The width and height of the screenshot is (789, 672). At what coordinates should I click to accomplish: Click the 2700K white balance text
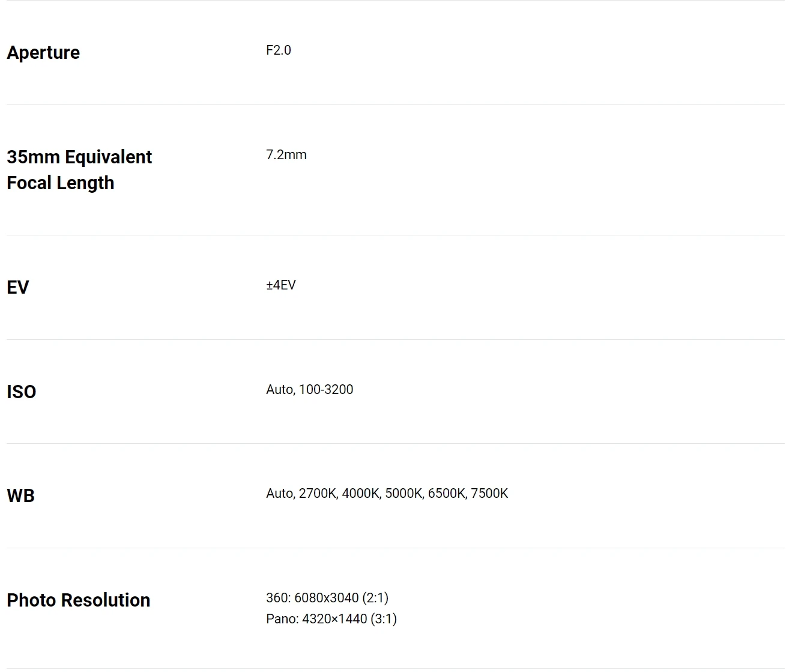[318, 494]
